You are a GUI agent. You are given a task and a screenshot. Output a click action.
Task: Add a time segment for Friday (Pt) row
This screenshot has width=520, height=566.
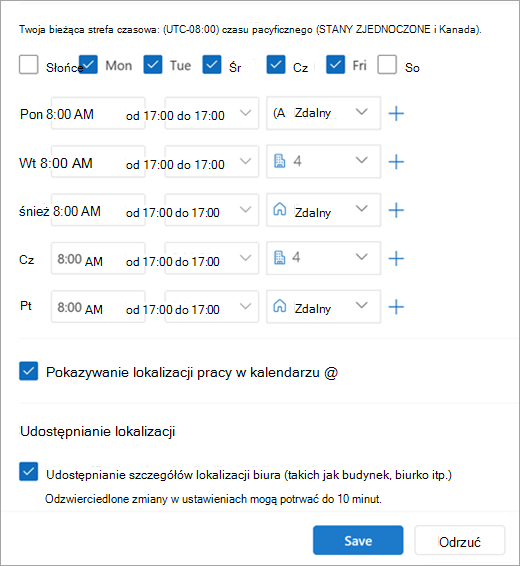click(396, 307)
